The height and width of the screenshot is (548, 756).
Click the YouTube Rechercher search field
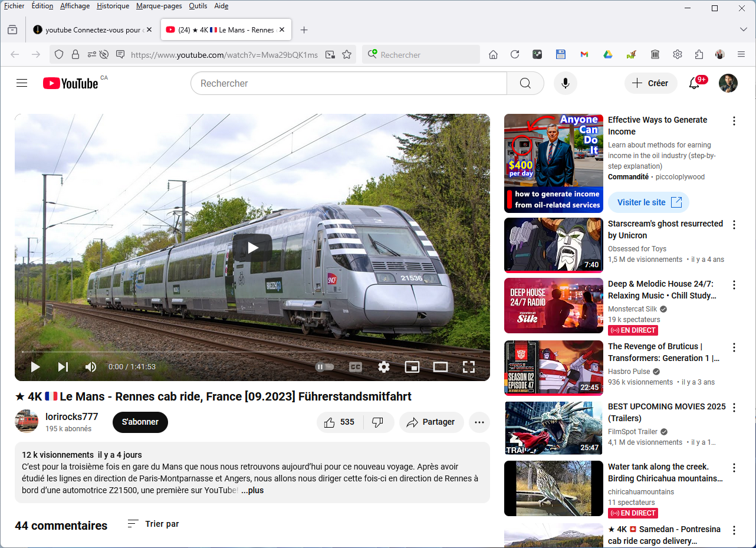[x=349, y=83]
